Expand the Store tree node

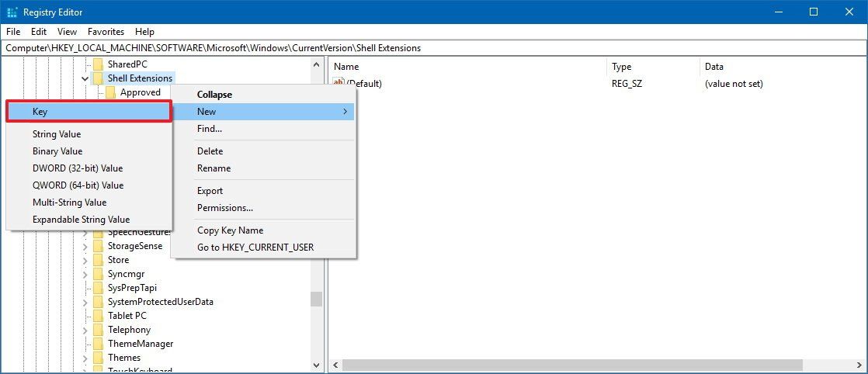(85, 260)
